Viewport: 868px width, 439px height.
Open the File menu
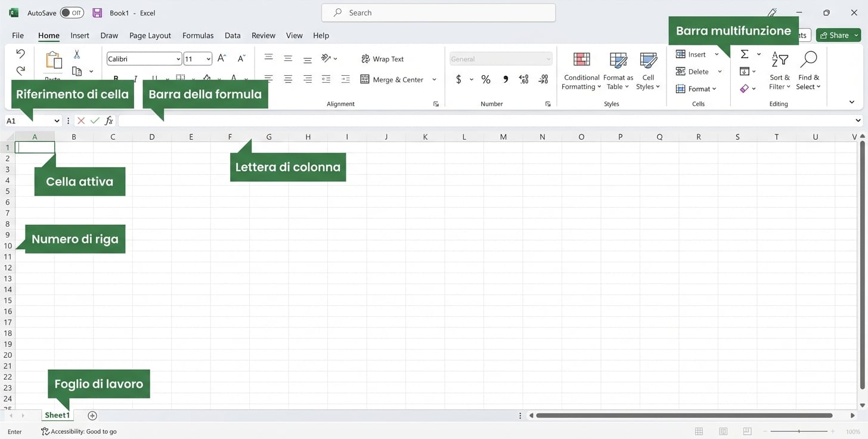(18, 35)
